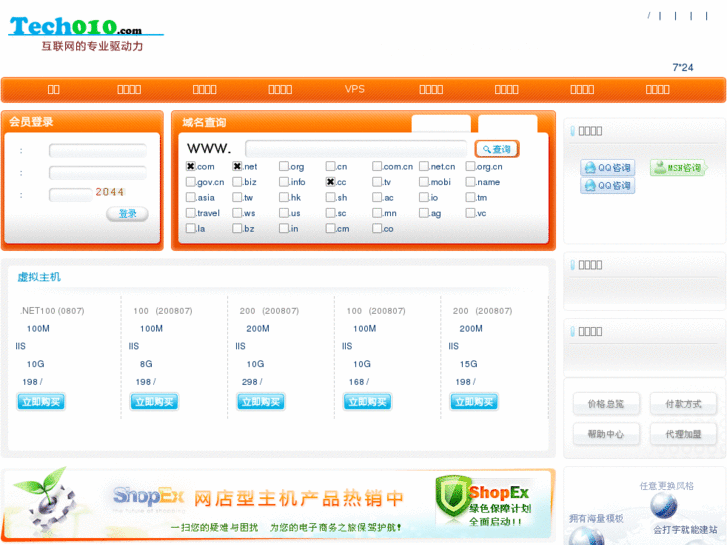The width and height of the screenshot is (727, 545).
Task: Check the .bz domain checkbox
Action: [237, 228]
